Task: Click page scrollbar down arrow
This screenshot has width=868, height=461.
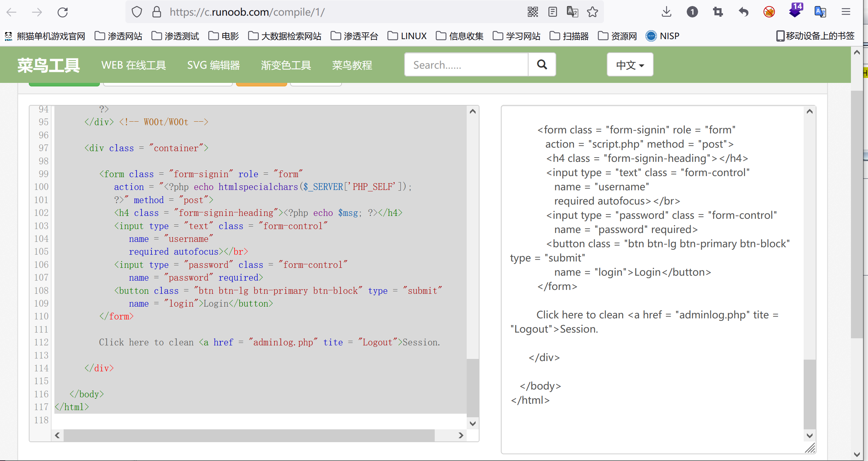Action: coord(857,454)
